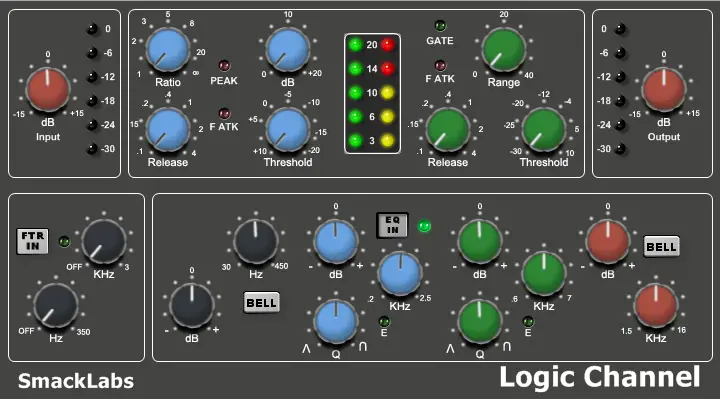Viewport: 720px width, 399px height.
Task: Click the FTR IN filter button
Action: pos(33,241)
